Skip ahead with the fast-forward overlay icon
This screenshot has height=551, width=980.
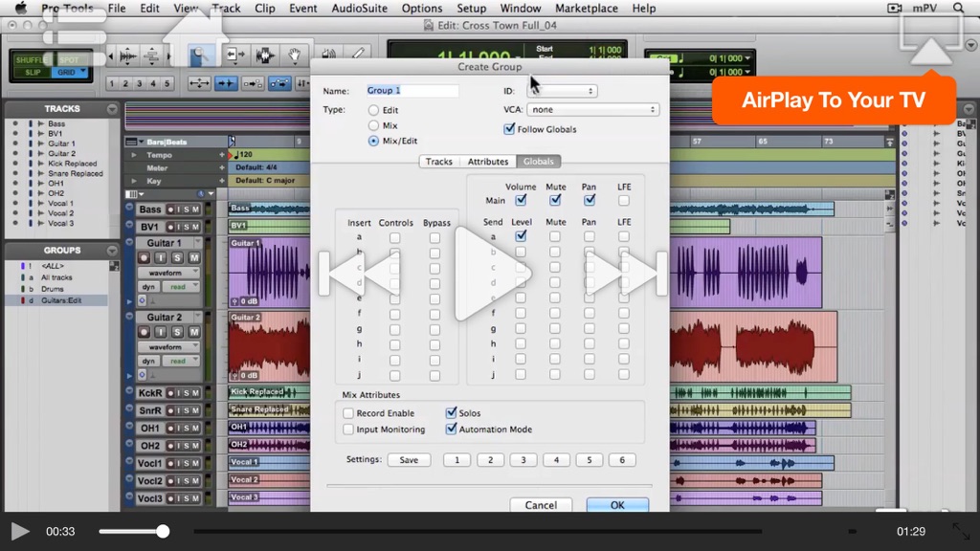pos(625,273)
